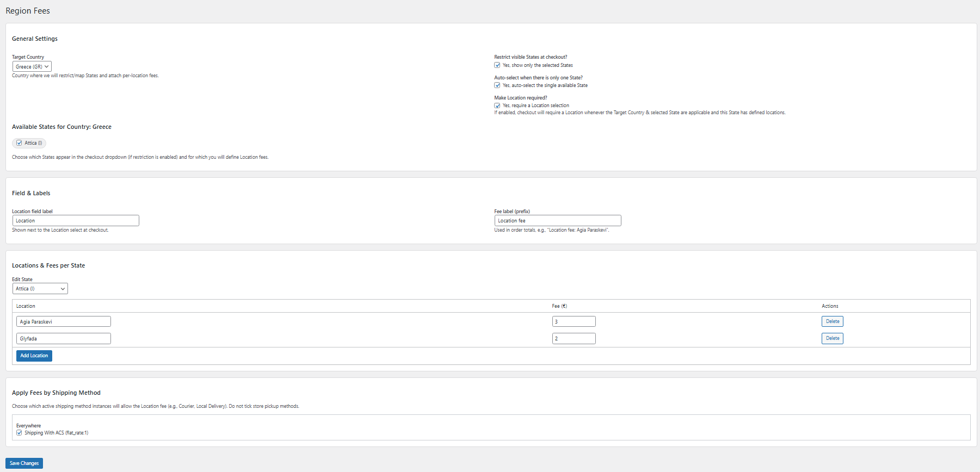Viewport: 980px width, 472px height.
Task: Select the Glyfada location name field
Action: tap(63, 339)
